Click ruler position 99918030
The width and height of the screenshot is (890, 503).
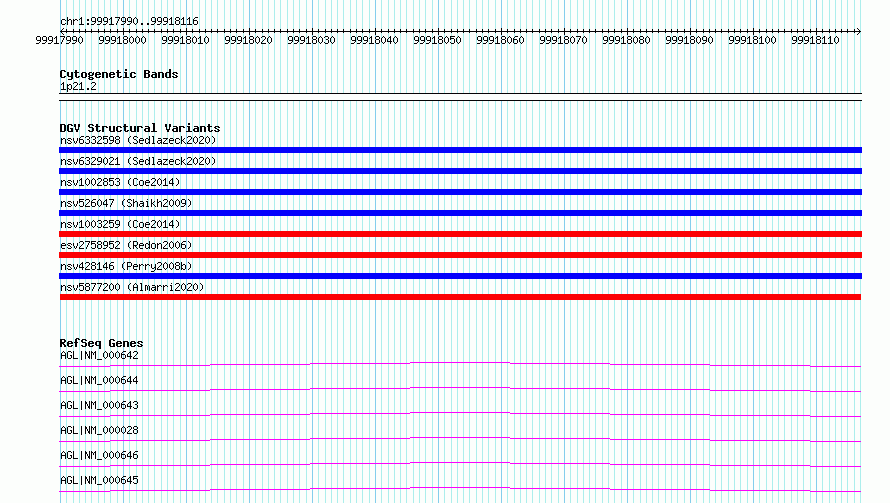(311, 40)
